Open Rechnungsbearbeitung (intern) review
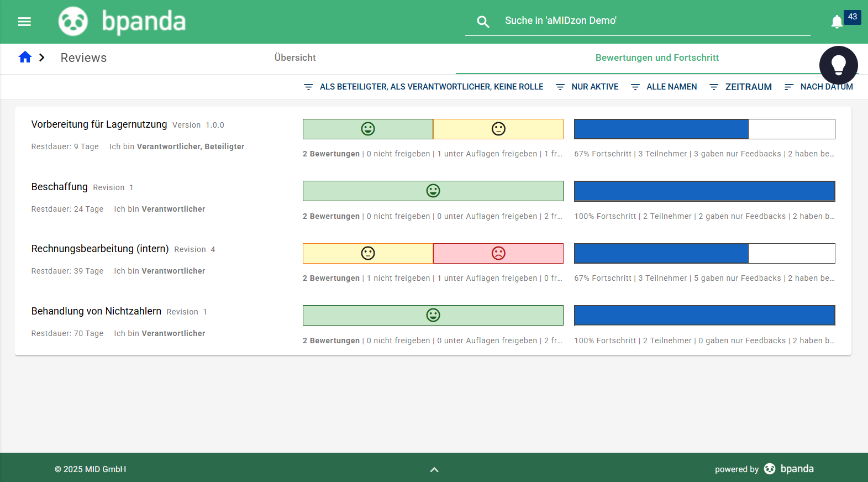Screen dimensions: 868x482 100,249
